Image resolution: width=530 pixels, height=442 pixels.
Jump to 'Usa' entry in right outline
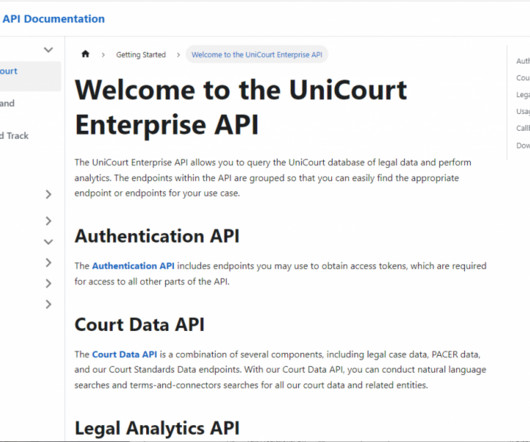point(523,112)
